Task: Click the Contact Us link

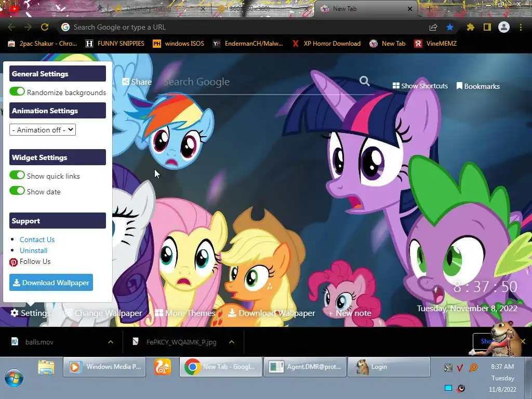Action: [37, 240]
